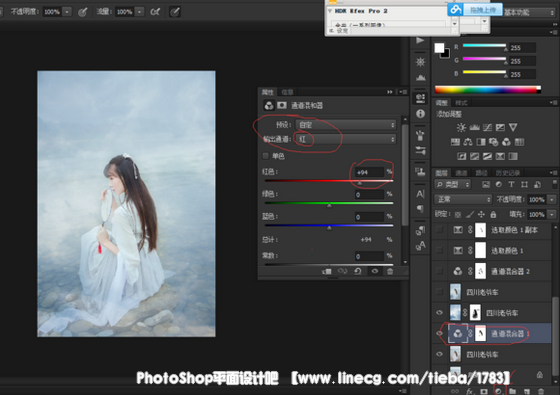This screenshot has height=395, width=560.
Task: Add an Invert adjustment icon
Action: 461,156
